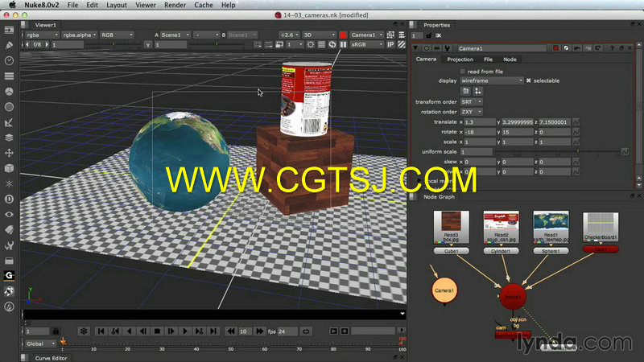Select the Cylinder1 node

tap(501, 251)
